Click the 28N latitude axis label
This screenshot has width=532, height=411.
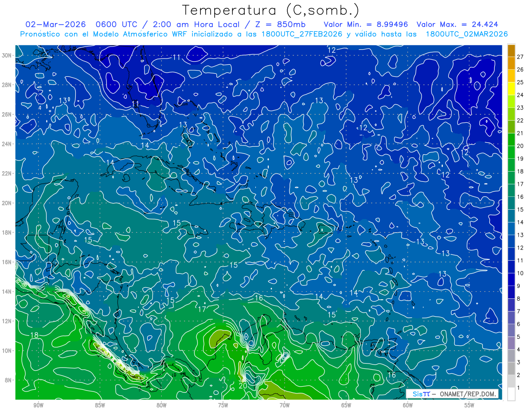coord(8,85)
